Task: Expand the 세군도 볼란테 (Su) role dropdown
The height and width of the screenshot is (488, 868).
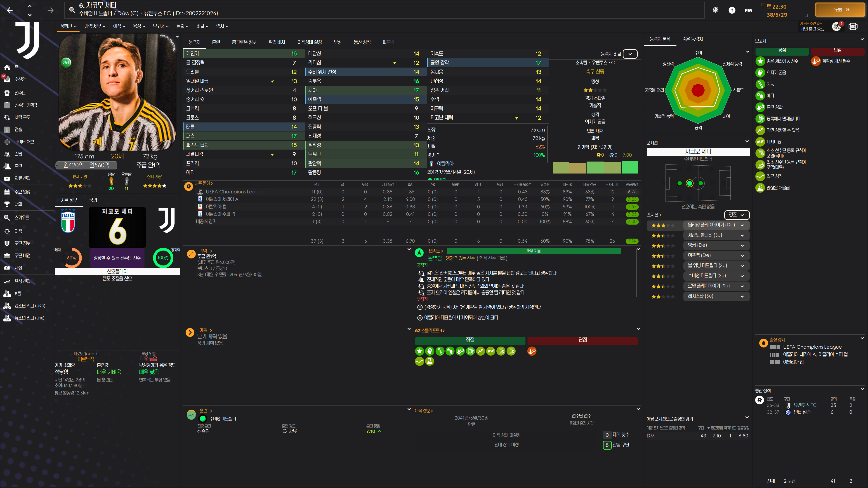Action: coord(716,235)
